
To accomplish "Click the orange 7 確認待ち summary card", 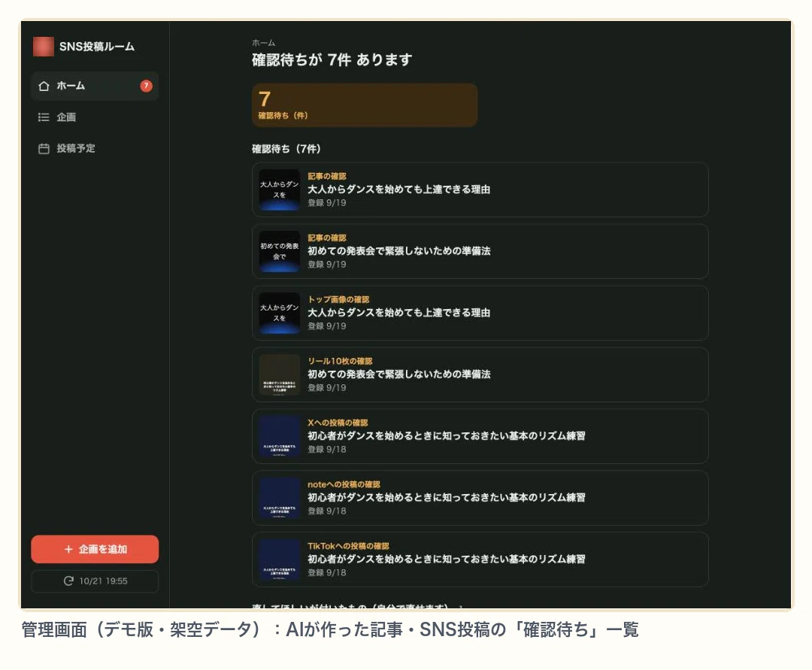I will 365,105.
